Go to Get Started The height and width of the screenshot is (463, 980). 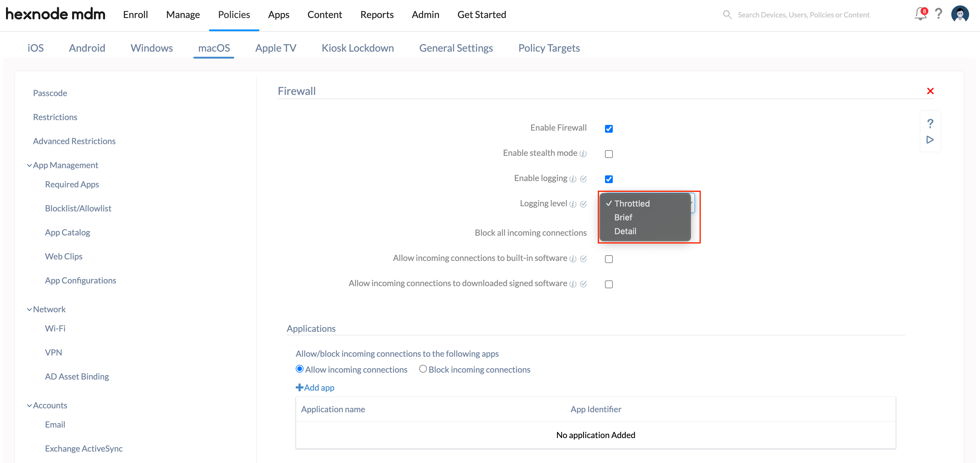tap(482, 14)
